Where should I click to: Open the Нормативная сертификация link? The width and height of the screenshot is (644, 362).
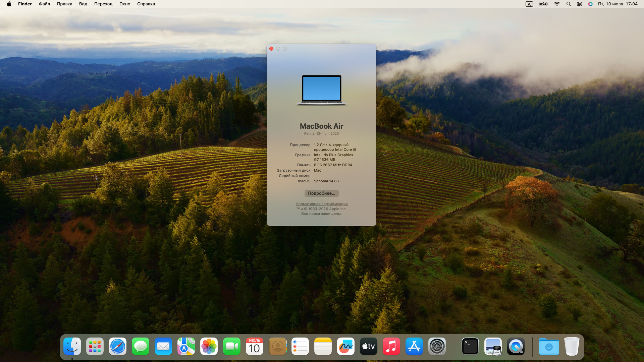pyautogui.click(x=321, y=204)
